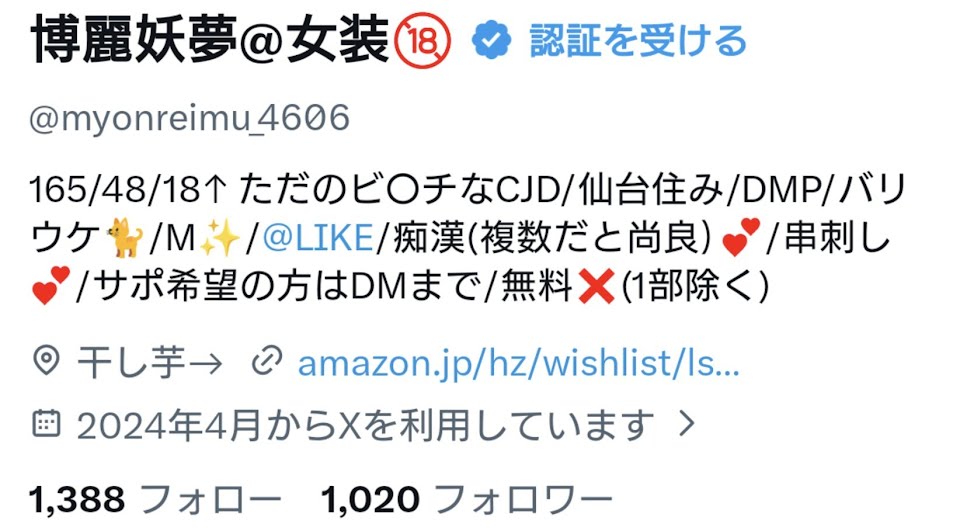Image resolution: width=960 pixels, height=531 pixels.
Task: Click the @myonreimu_4606 handle
Action: click(x=189, y=118)
